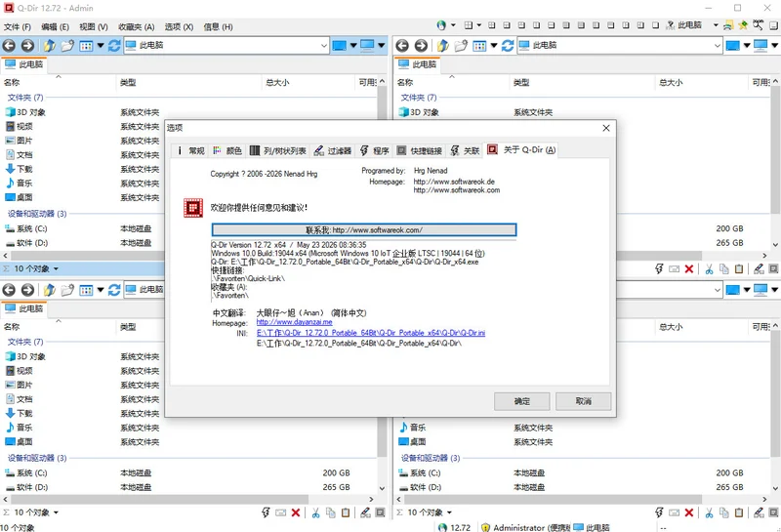Switch to the 颜色 tab
781x532 pixels.
coord(227,150)
